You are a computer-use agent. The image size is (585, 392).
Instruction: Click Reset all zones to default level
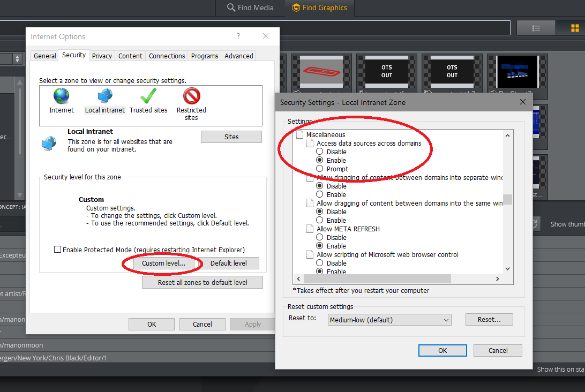click(202, 282)
